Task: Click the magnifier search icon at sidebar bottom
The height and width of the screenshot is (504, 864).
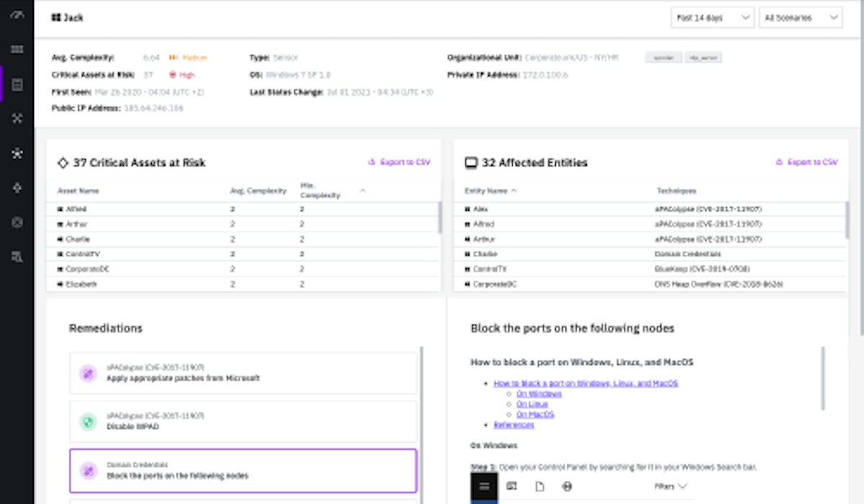Action: point(17,257)
